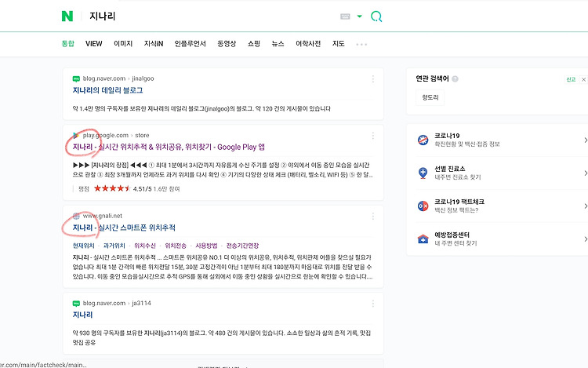Open more options for the jinalgoo result
588x368 pixels.
pos(372,78)
